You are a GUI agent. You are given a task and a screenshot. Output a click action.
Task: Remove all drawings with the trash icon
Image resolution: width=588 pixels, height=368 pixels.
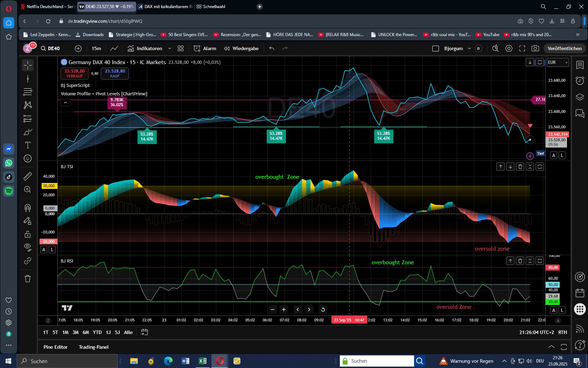27,279
